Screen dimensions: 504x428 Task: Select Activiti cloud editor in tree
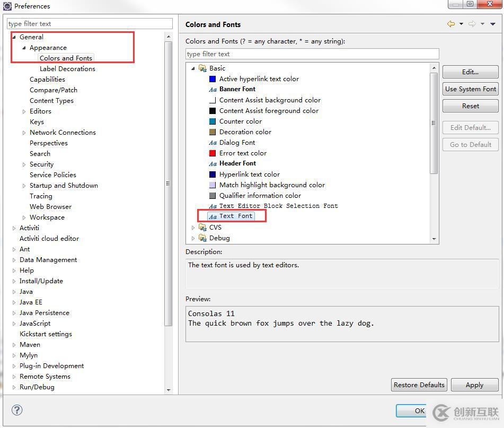tap(49, 239)
